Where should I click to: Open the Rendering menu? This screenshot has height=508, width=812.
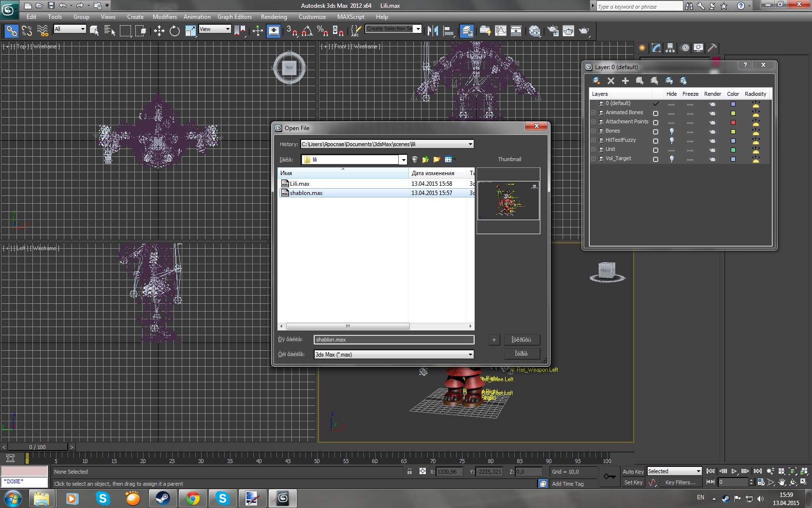pyautogui.click(x=274, y=16)
